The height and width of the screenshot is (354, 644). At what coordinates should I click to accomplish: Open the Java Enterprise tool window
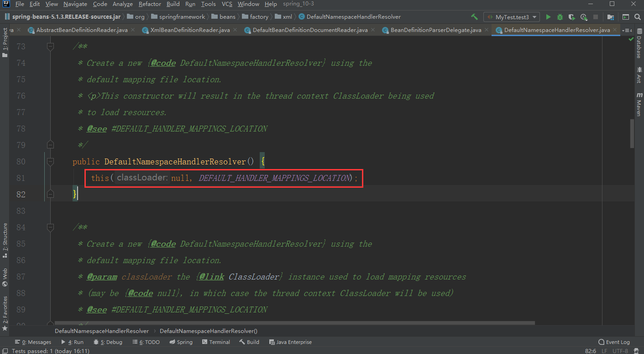pyautogui.click(x=290, y=342)
